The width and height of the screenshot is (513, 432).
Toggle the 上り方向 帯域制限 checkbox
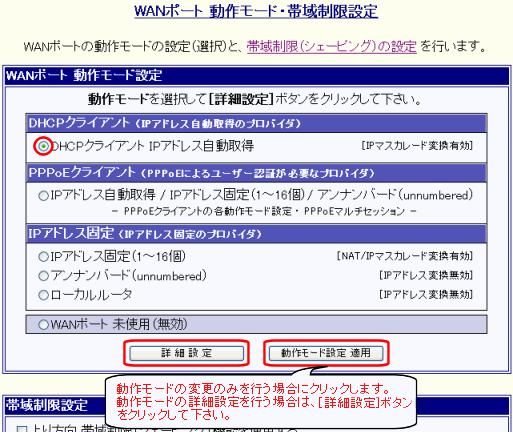(22, 429)
